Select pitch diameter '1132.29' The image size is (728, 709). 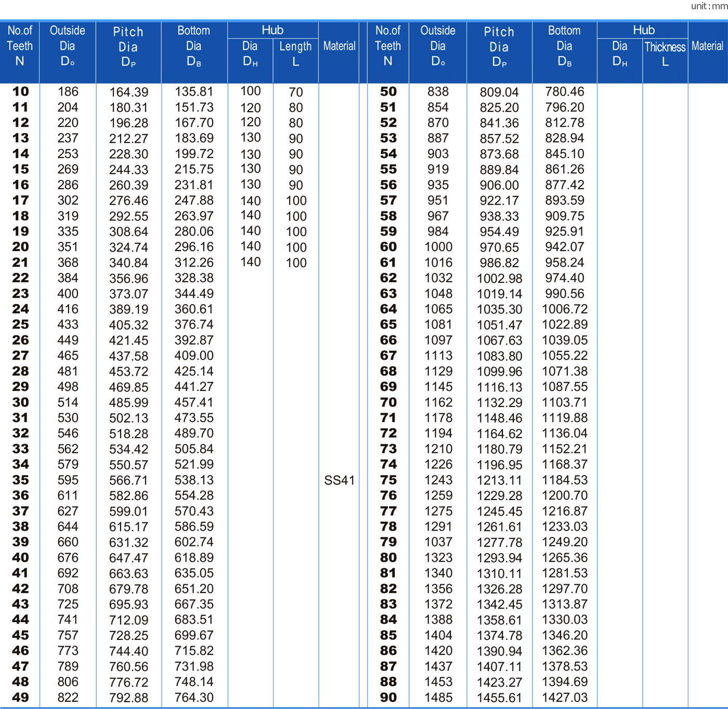pos(499,403)
